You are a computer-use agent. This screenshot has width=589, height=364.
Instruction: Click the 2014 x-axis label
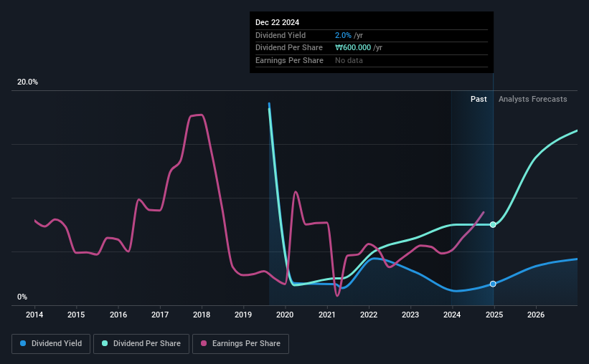tap(34, 315)
